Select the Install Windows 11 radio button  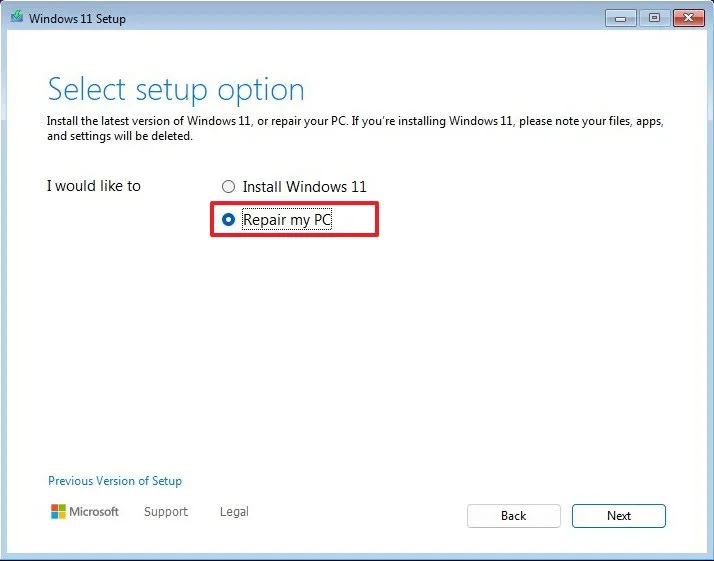coord(228,187)
